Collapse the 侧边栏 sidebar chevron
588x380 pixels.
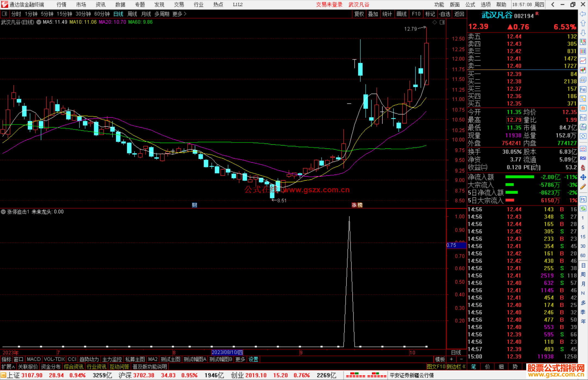click(x=464, y=367)
